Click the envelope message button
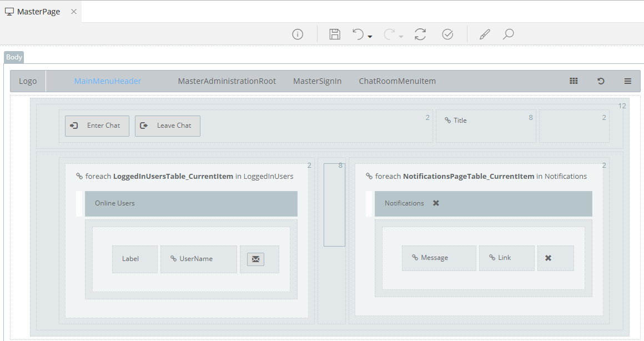 255,259
